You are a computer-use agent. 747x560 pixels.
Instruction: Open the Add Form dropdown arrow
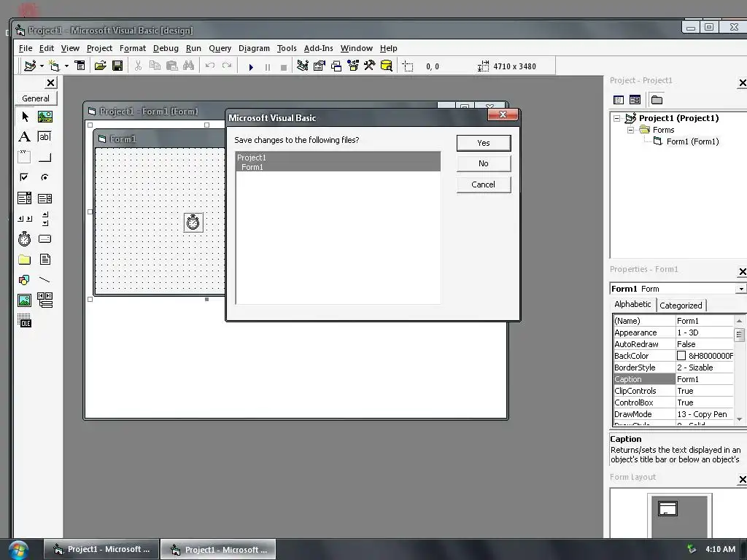[x=66, y=66]
